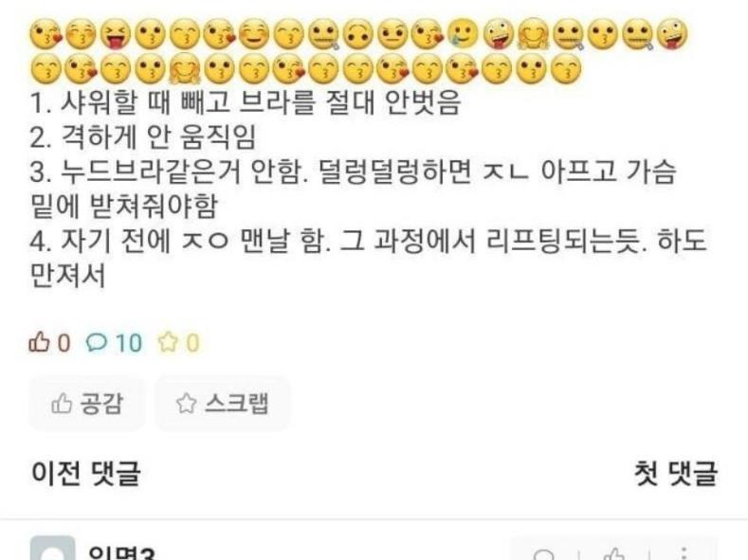Viewport: 748px width, 560px height.
Task: Click the speech bubble comment count icon
Action: tap(97, 342)
